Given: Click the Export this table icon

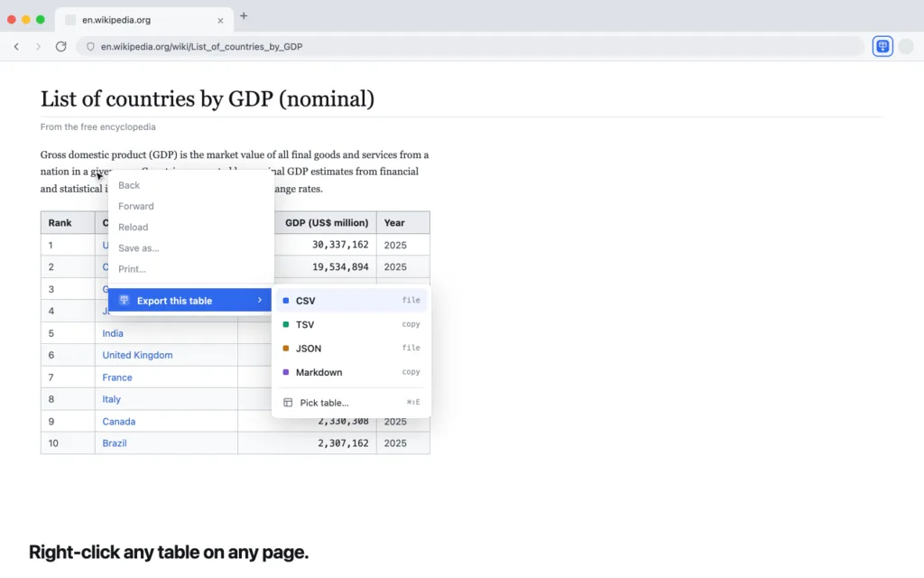Looking at the screenshot, I should [125, 300].
